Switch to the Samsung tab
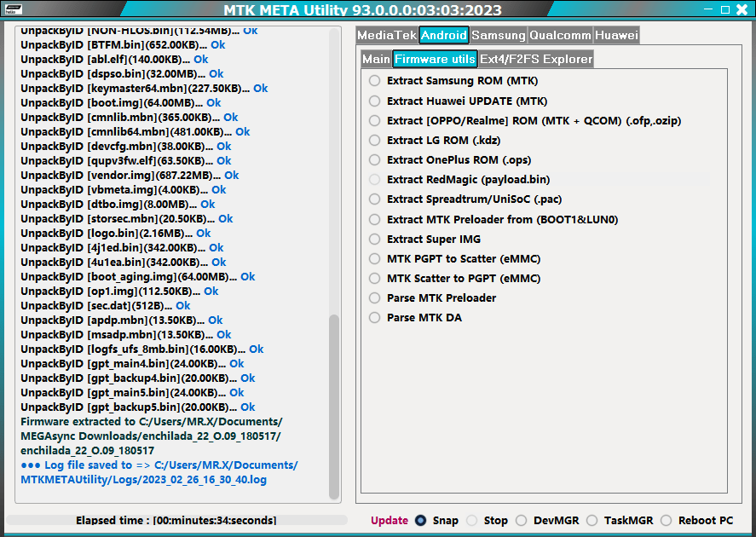Image resolution: width=756 pixels, height=537 pixels. pyautogui.click(x=498, y=35)
